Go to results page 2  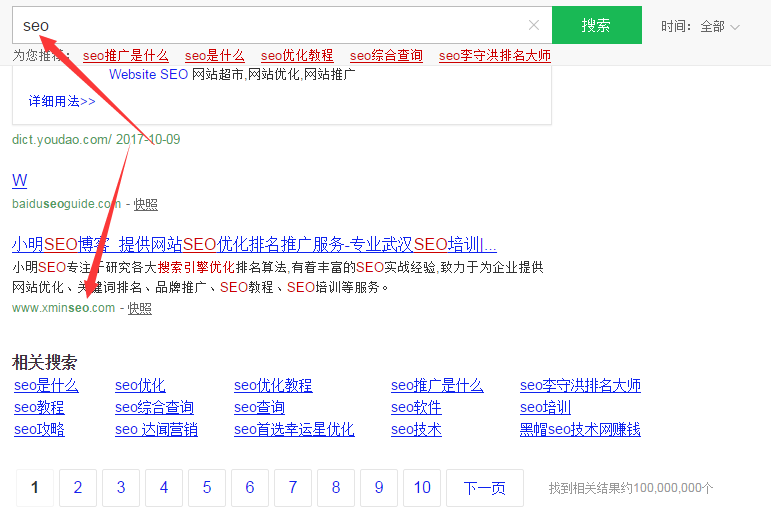[78, 488]
